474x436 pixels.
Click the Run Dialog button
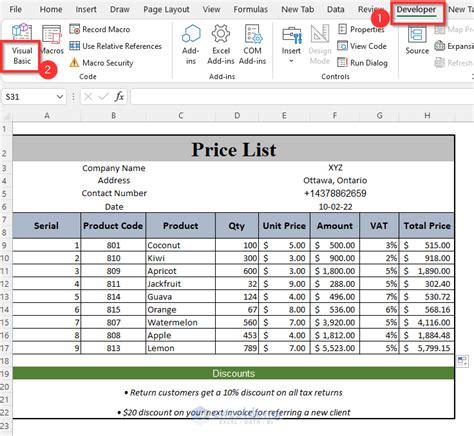coord(362,63)
